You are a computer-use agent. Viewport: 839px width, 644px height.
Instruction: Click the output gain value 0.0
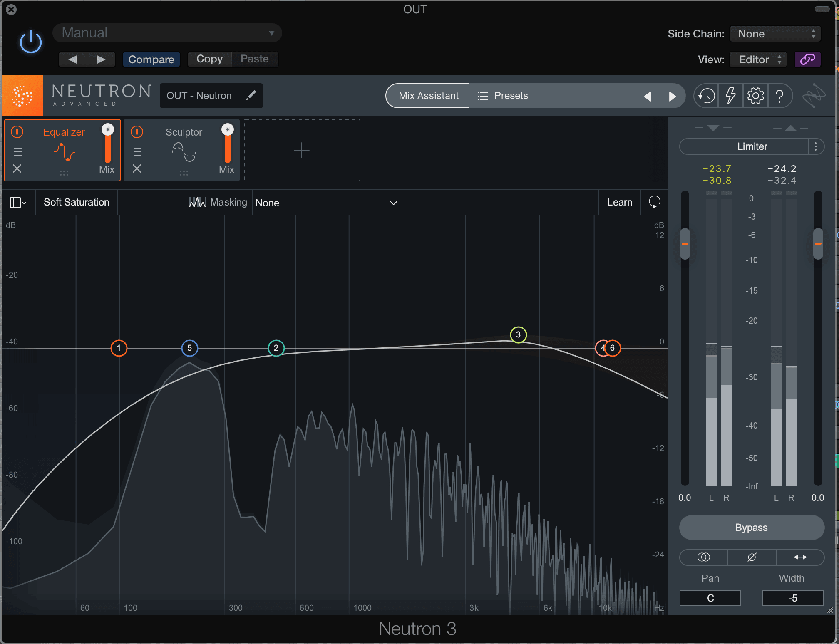[818, 498]
